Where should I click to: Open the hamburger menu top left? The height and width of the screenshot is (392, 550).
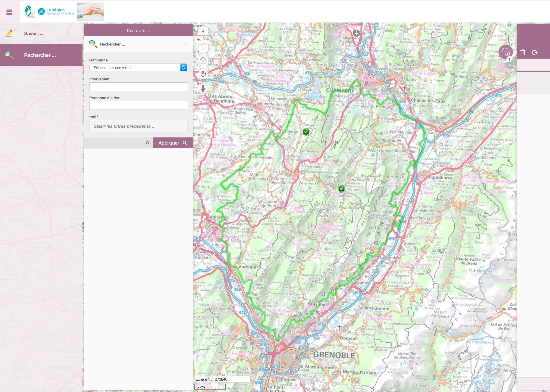[9, 12]
